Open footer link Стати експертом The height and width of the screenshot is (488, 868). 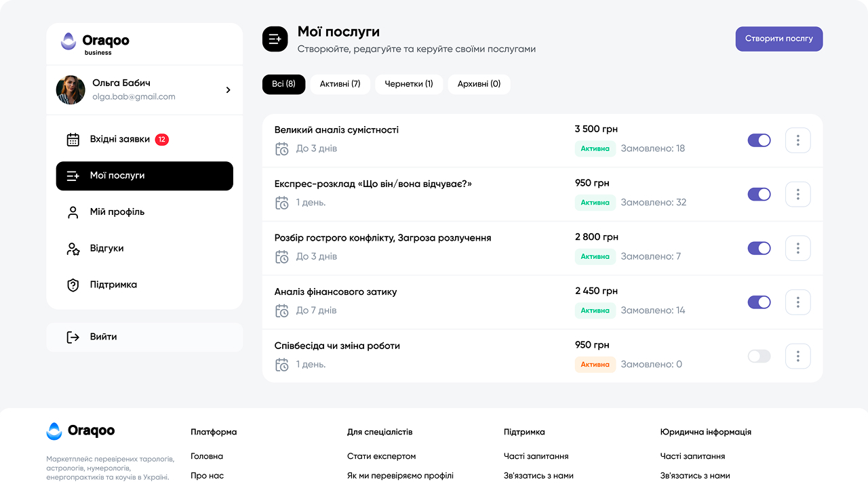(382, 457)
